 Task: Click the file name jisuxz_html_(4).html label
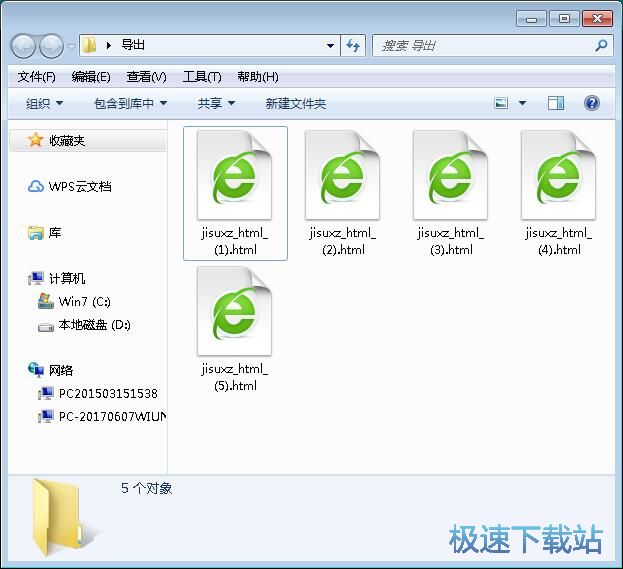pos(559,241)
